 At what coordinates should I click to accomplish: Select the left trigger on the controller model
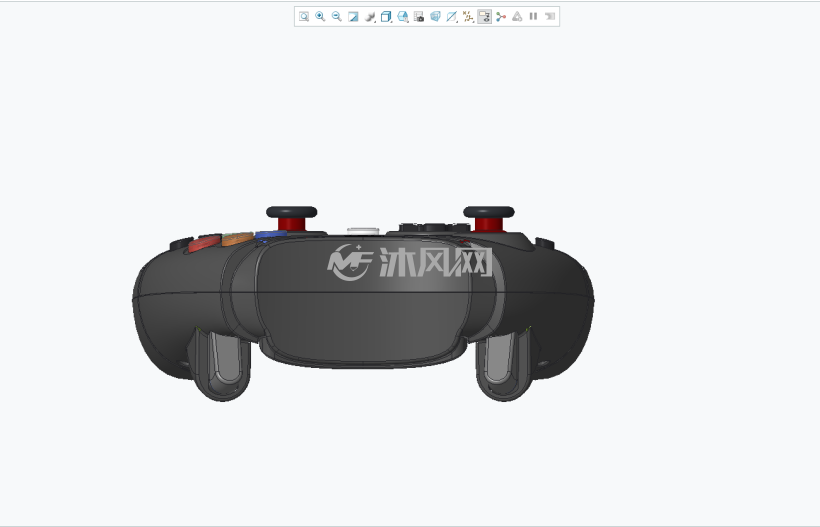click(223, 365)
